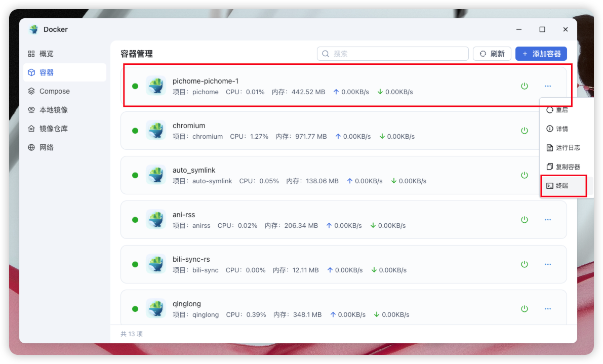
Task: Click the qinglong container icon
Action: [156, 309]
